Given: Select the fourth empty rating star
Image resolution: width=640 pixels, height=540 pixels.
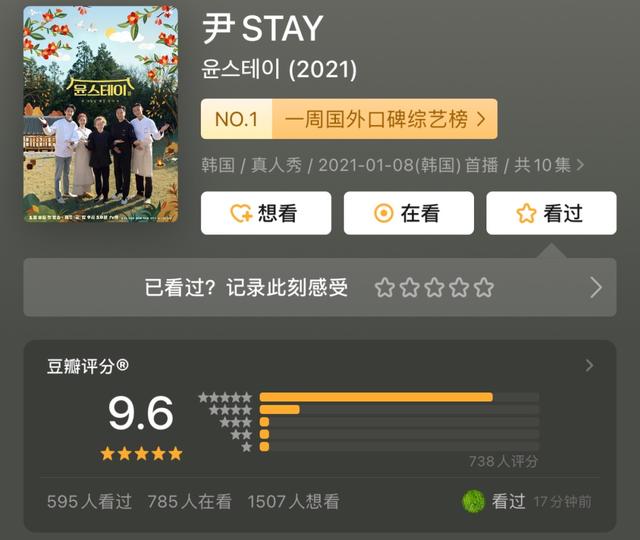Looking at the screenshot, I should coord(459,287).
